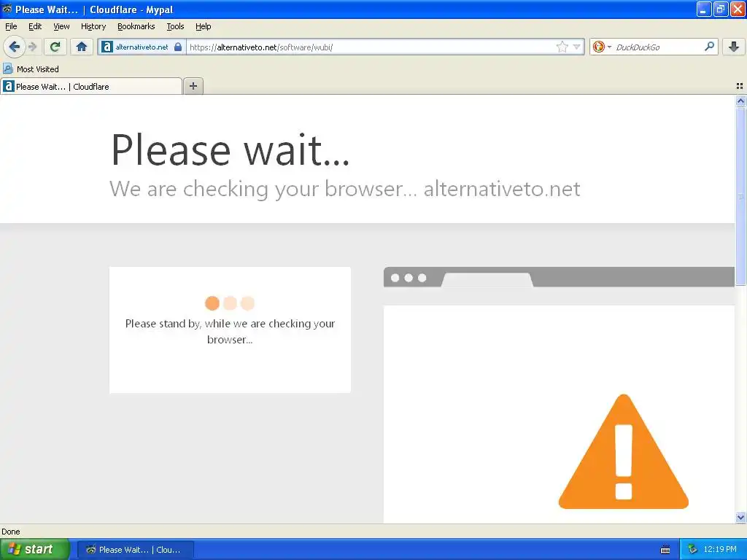Open the Help menu
This screenshot has width=747, height=560.
pyautogui.click(x=203, y=26)
